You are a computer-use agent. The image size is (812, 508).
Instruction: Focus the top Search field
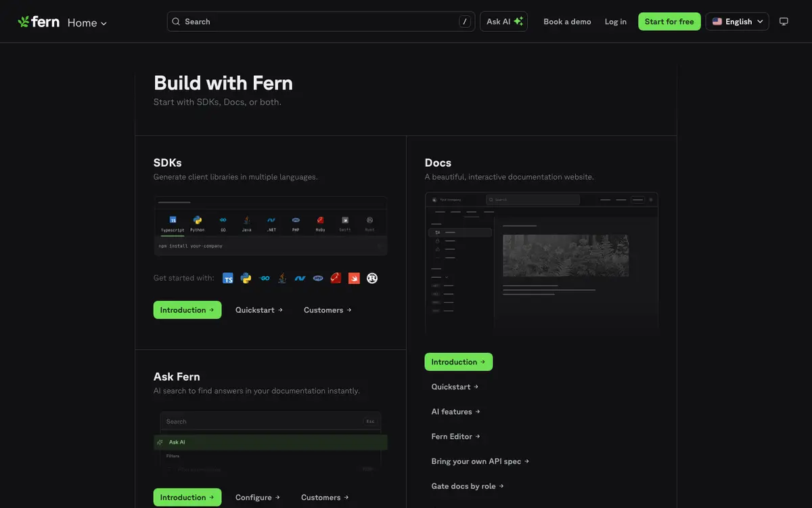tap(321, 22)
